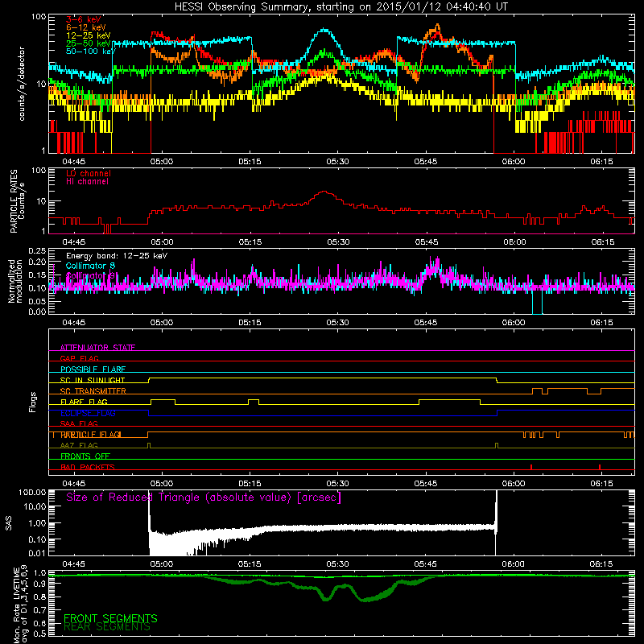Click the FRONTS_OFF flag label
This screenshot has width=644, height=644.
click(x=85, y=456)
